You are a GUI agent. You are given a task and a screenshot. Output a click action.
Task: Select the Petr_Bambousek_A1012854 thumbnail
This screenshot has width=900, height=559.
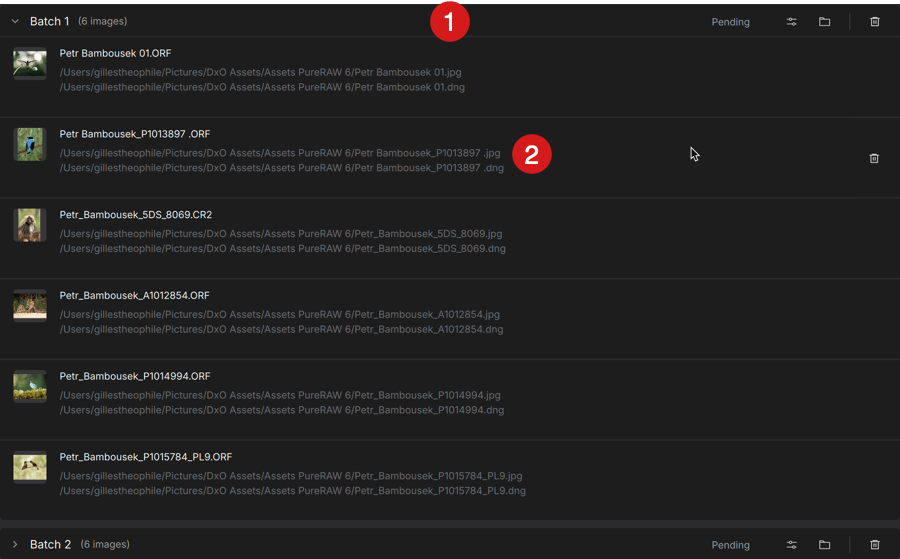tap(30, 305)
